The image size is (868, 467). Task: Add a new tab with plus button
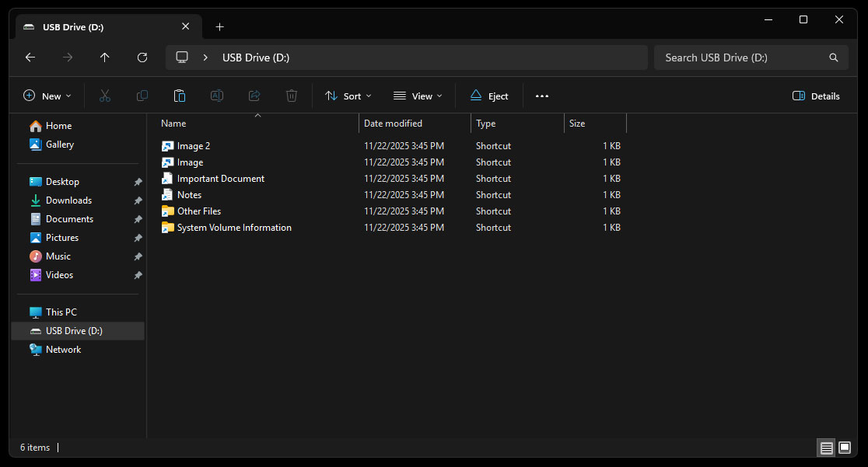(219, 26)
